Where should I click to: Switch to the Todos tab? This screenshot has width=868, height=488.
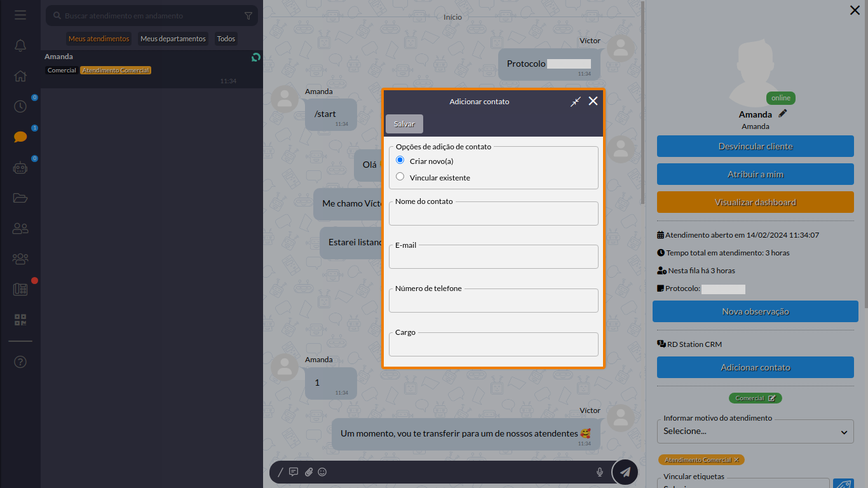pos(226,39)
